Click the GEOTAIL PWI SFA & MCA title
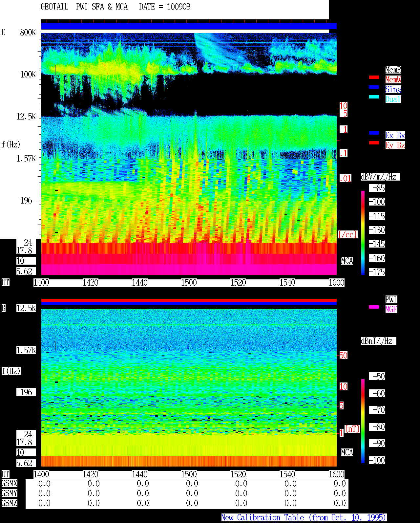 click(84, 7)
